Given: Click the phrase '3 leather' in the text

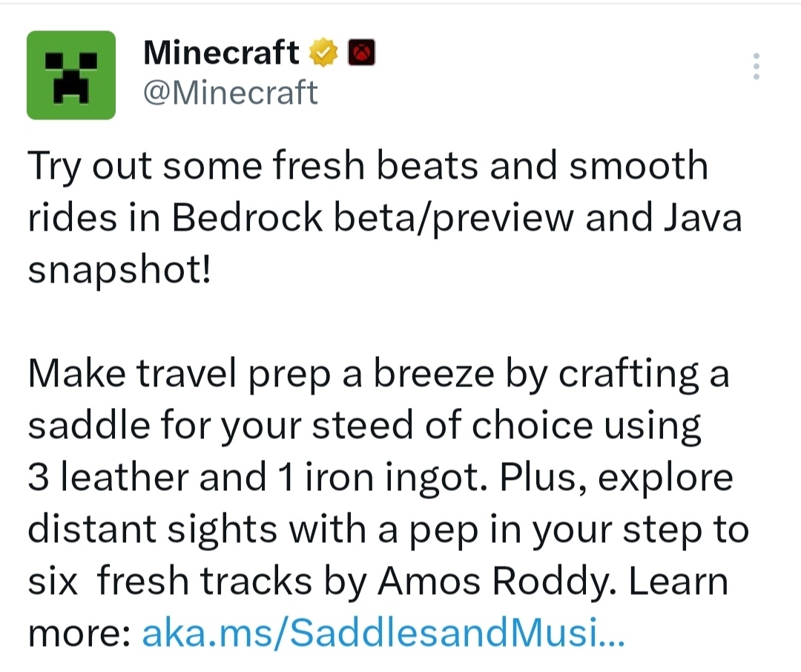Looking at the screenshot, I should click(108, 477).
